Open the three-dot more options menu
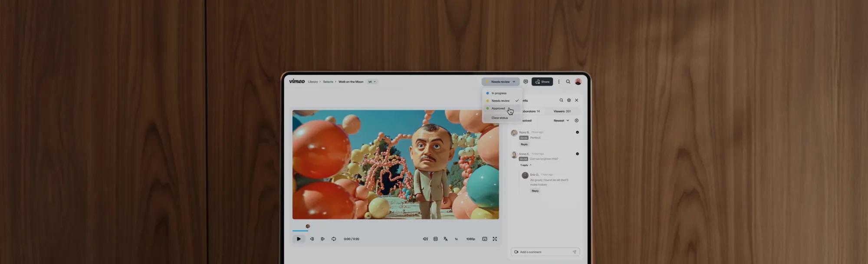 click(559, 82)
